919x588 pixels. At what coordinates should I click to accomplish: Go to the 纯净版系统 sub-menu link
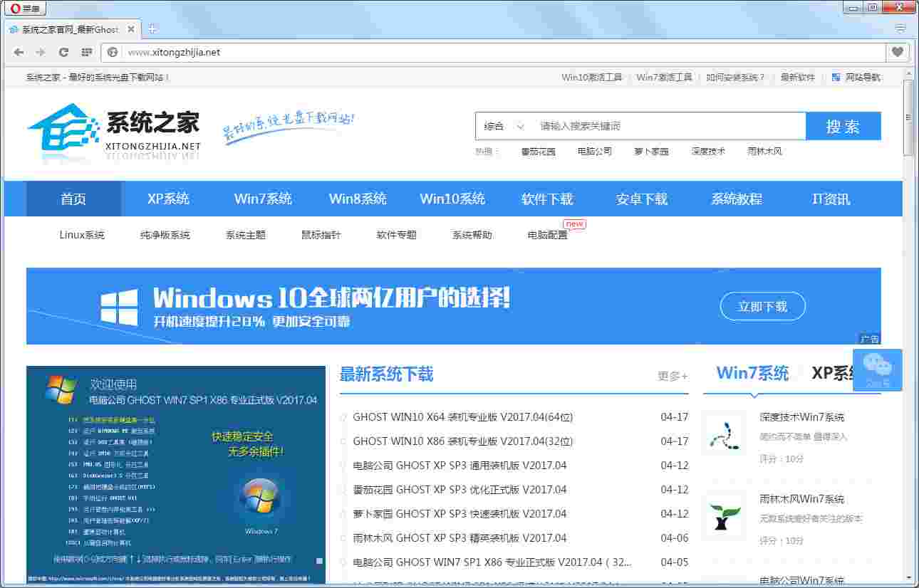tap(165, 235)
